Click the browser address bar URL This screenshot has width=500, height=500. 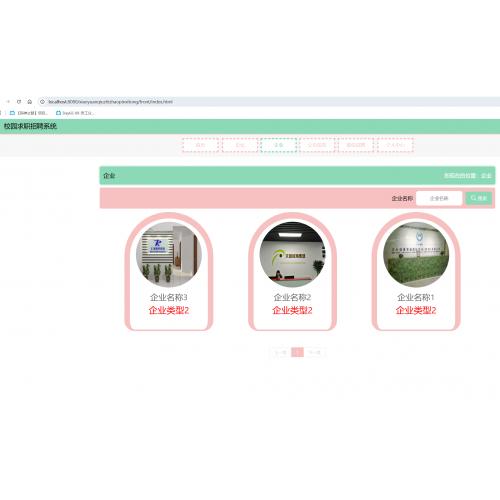[110, 102]
